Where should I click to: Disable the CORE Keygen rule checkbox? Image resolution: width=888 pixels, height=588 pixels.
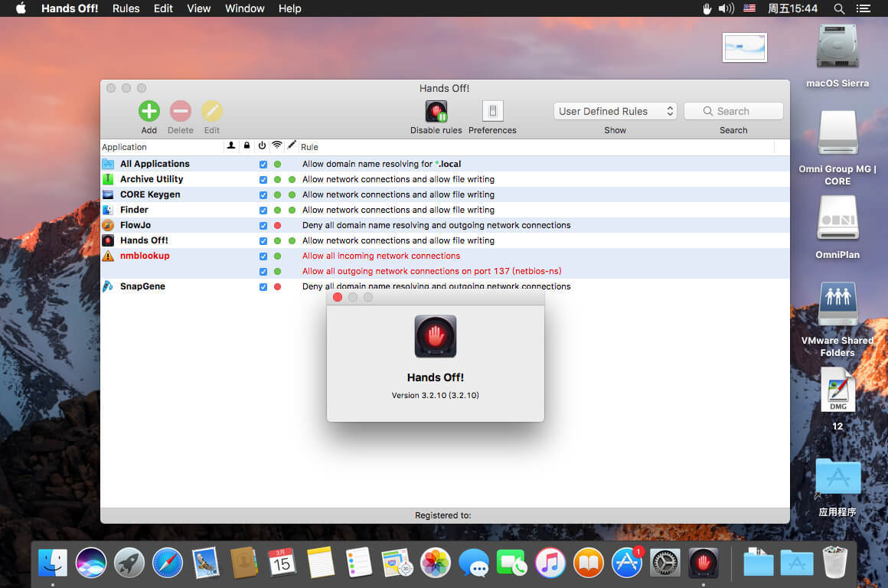tap(263, 194)
